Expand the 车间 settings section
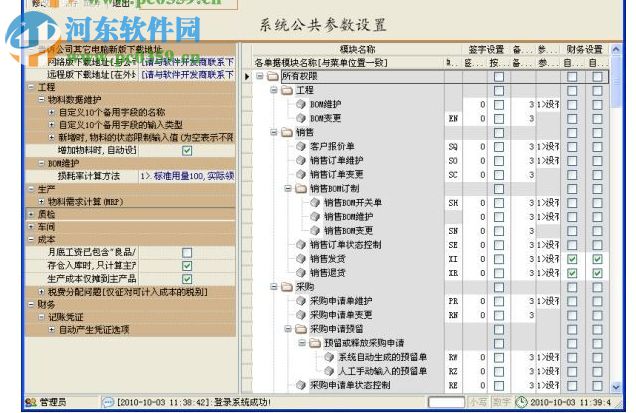Screen dimensions: 636x413 click(31, 226)
